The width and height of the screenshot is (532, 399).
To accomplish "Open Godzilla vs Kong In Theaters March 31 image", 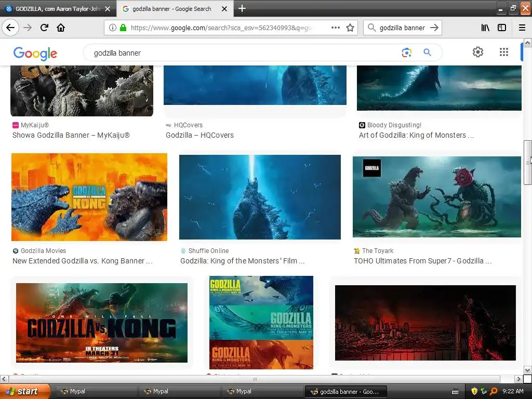I will 102,323.
